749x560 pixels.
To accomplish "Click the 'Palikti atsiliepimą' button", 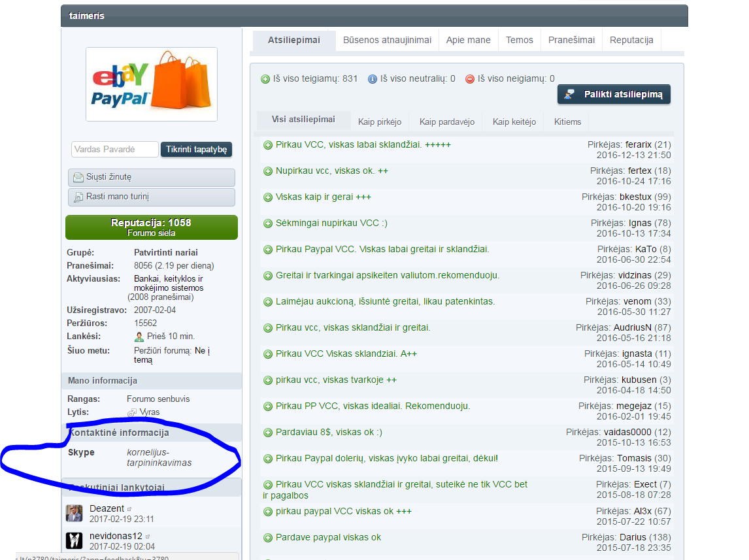I will 614,95.
